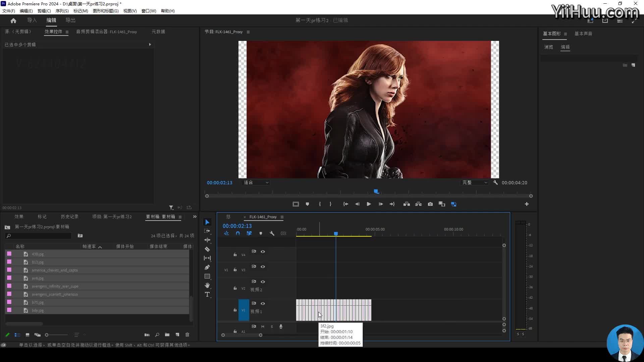Switch to the 基本声音 tab
Screen dimensions: 644x362
click(x=583, y=34)
